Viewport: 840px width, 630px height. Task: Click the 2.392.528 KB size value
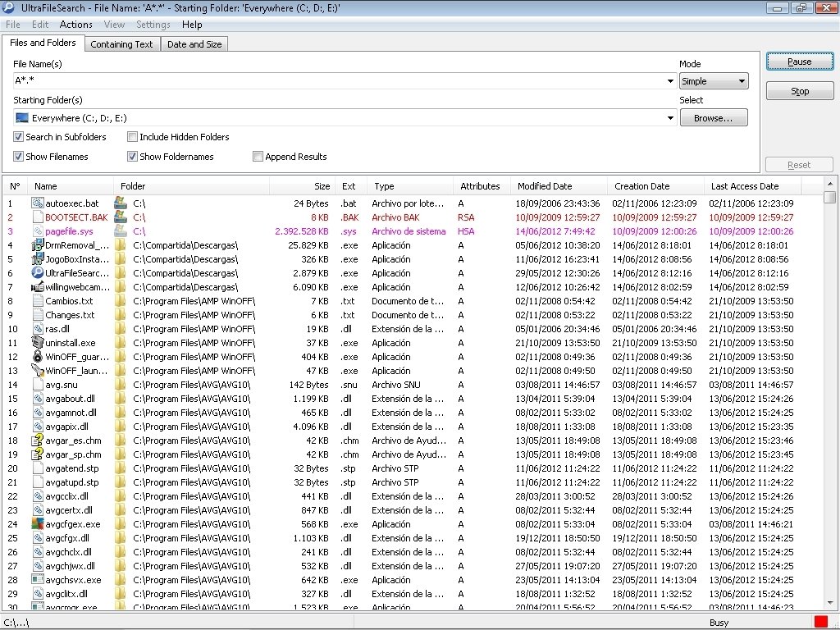click(302, 231)
